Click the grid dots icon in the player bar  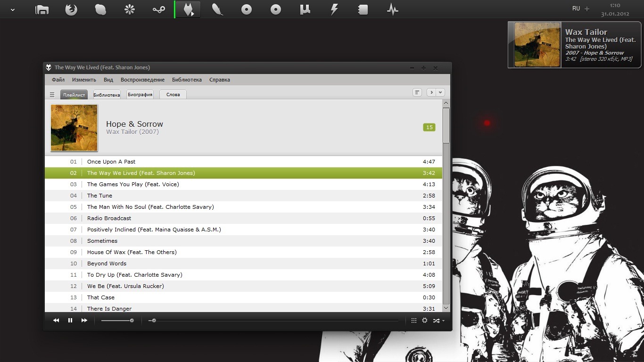[x=413, y=321]
